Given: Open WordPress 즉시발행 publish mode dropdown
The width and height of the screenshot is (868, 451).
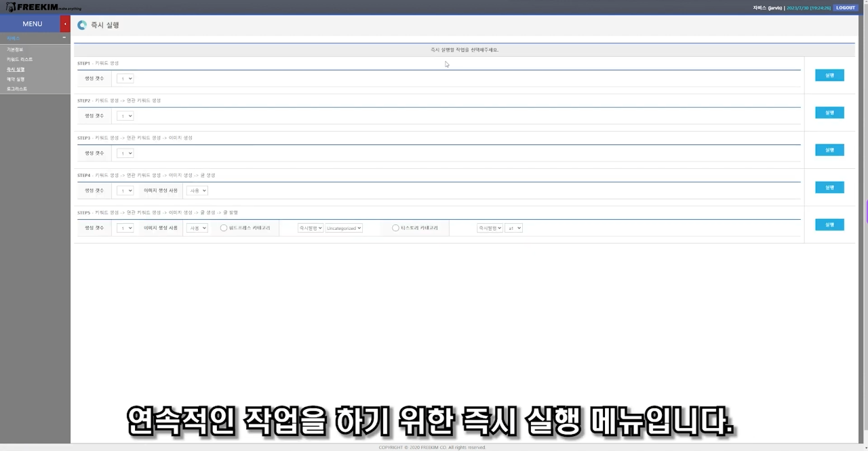Looking at the screenshot, I should click(x=310, y=229).
